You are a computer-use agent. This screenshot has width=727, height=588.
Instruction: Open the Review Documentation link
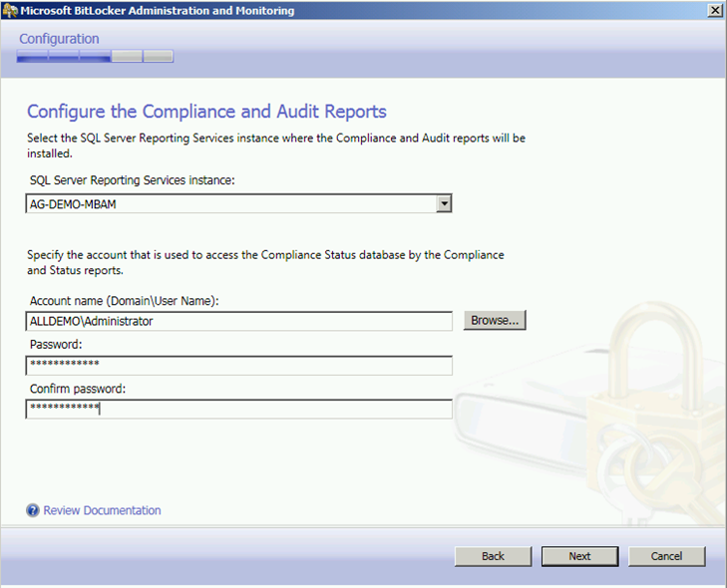(102, 510)
